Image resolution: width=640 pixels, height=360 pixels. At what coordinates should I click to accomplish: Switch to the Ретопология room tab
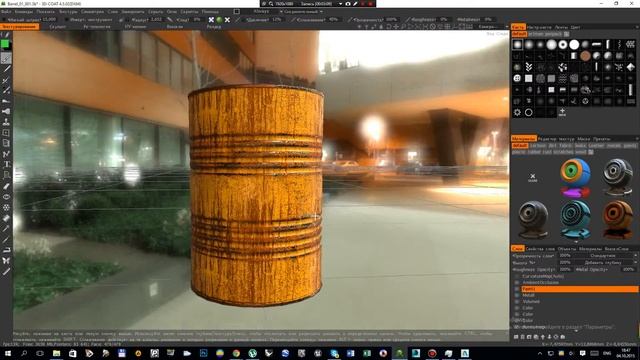(97, 27)
